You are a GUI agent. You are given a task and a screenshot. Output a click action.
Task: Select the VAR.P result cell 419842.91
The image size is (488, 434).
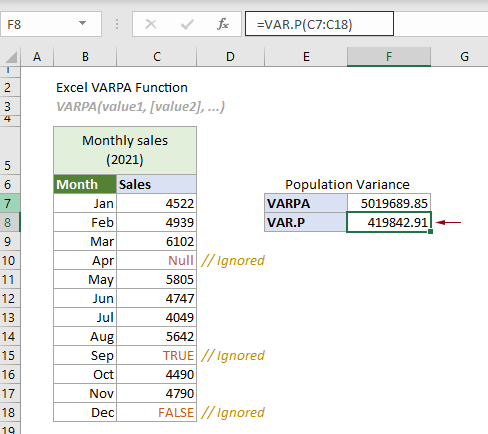click(x=389, y=222)
